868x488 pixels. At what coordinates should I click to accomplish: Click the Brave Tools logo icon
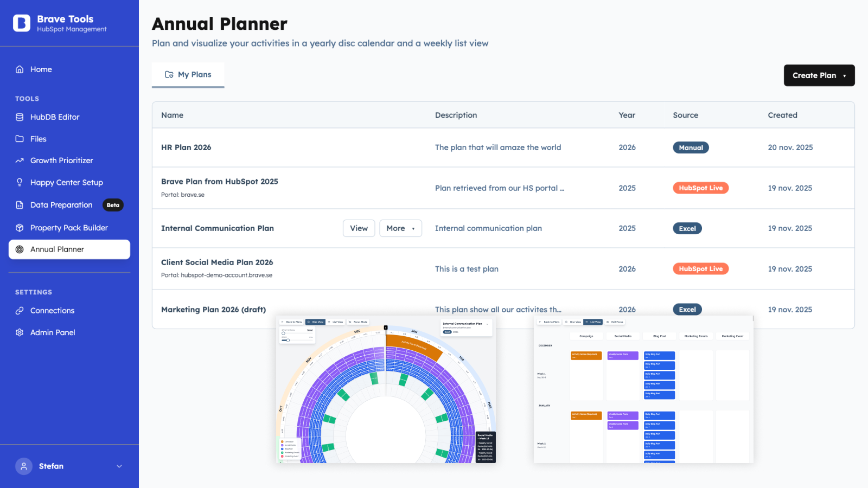pos(21,23)
